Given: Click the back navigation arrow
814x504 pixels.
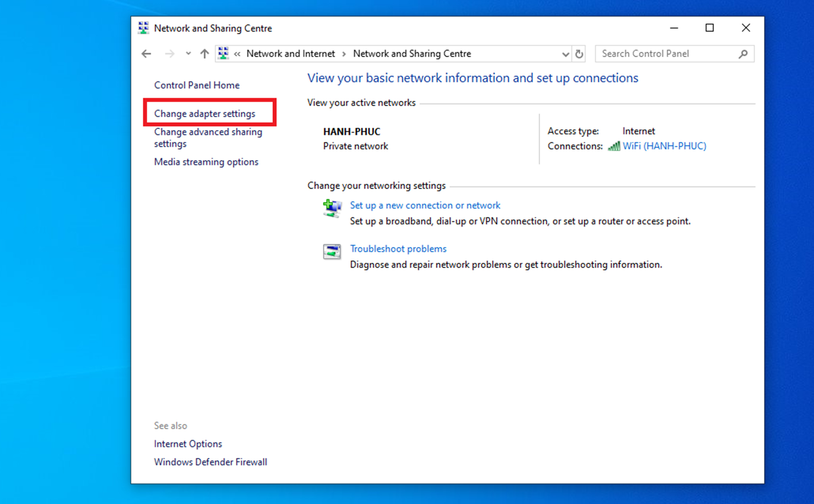Looking at the screenshot, I should tap(147, 54).
